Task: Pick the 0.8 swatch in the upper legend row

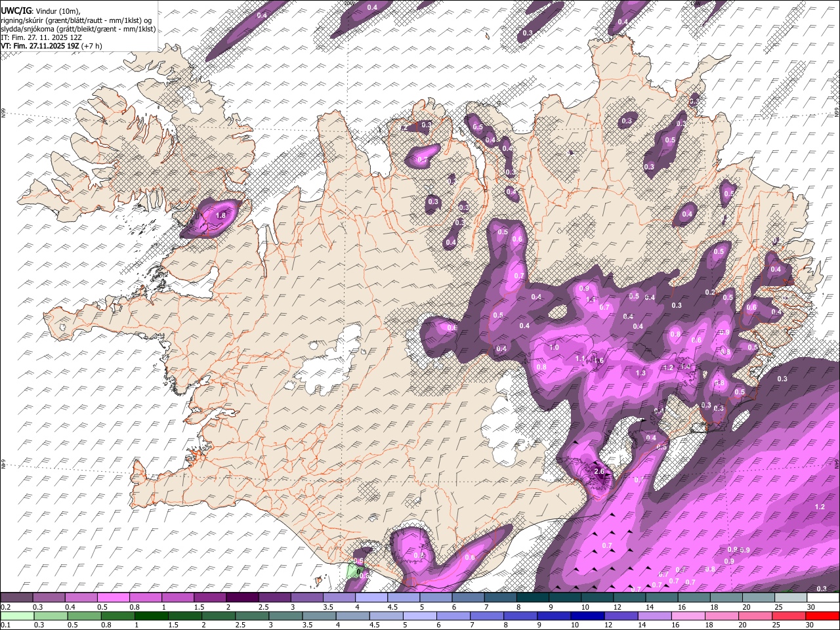Action: [x=144, y=597]
